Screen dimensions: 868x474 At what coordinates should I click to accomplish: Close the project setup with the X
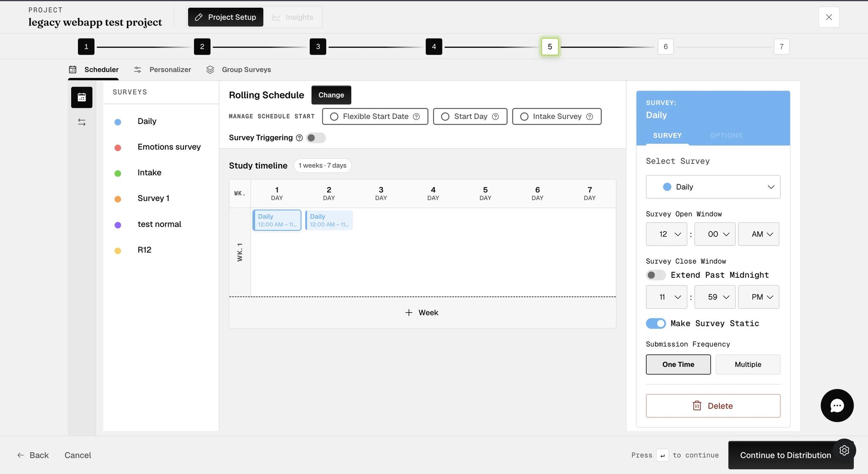point(829,17)
